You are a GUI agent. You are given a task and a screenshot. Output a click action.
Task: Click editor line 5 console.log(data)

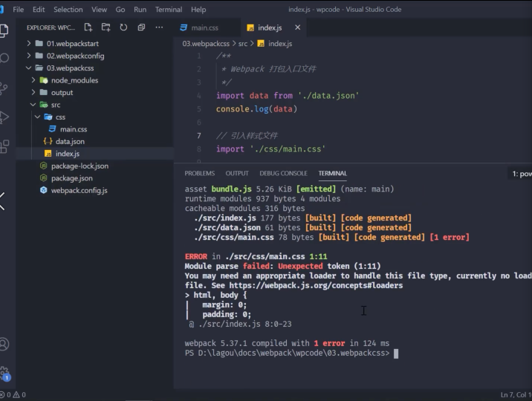pos(256,109)
